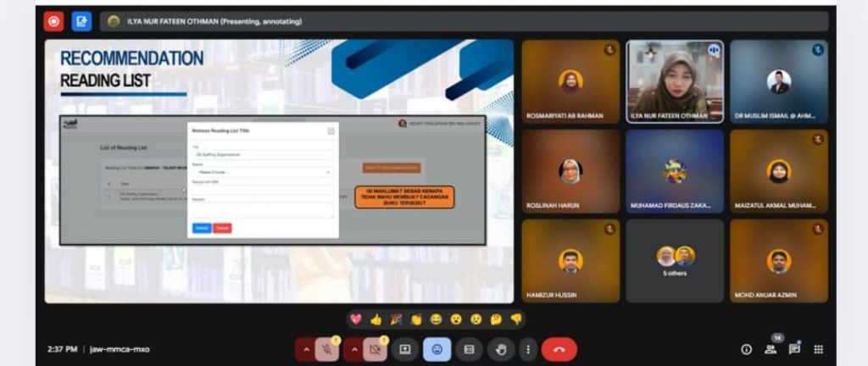The image size is (868, 366).
Task: Raise your hand
Action: pos(500,349)
